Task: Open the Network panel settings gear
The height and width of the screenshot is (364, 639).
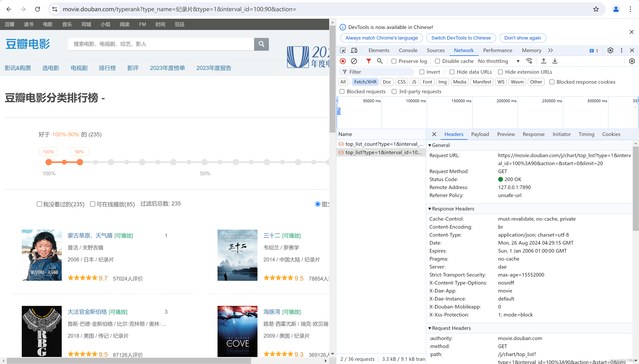Action: tap(632, 61)
